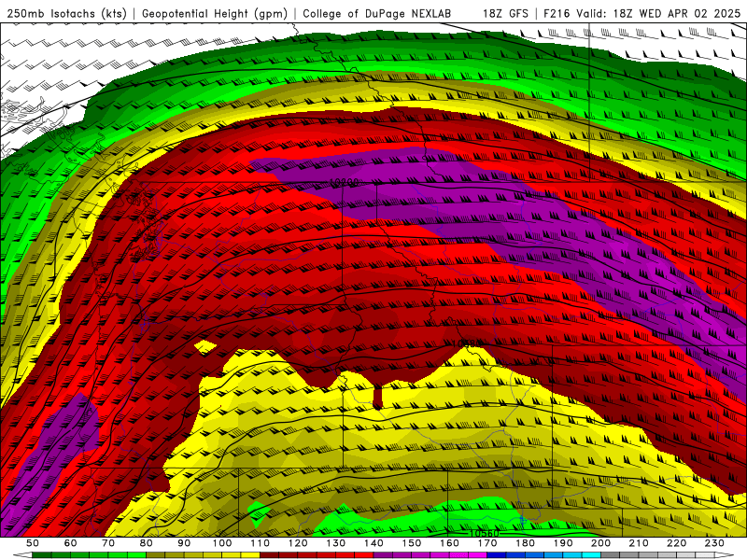The height and width of the screenshot is (560, 747).
Task: Click 'College of DuPage NEXLAB' in the header
Action: 376,13
